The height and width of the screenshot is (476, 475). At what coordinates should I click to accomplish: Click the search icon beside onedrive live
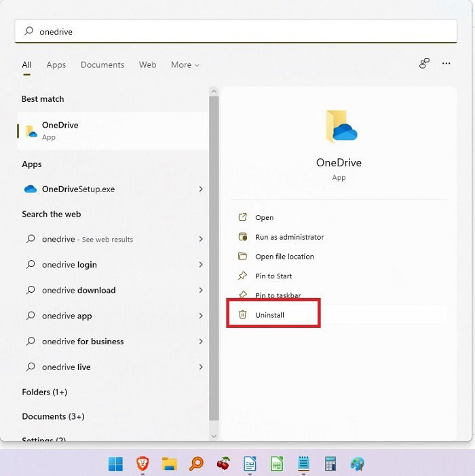point(31,367)
